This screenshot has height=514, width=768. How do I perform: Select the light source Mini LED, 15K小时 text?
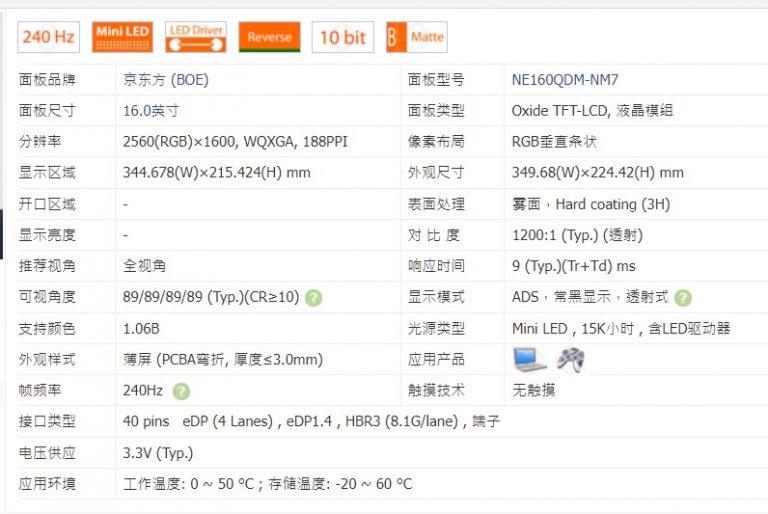[x=573, y=328]
